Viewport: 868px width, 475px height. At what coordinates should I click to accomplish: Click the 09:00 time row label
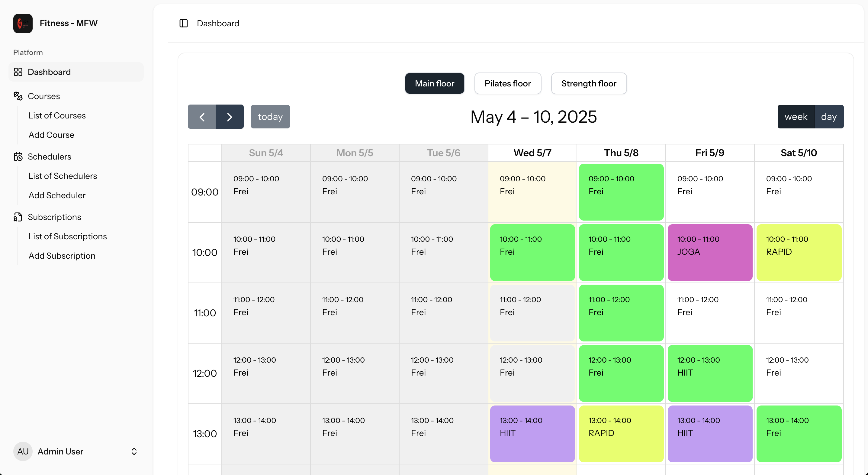point(205,192)
